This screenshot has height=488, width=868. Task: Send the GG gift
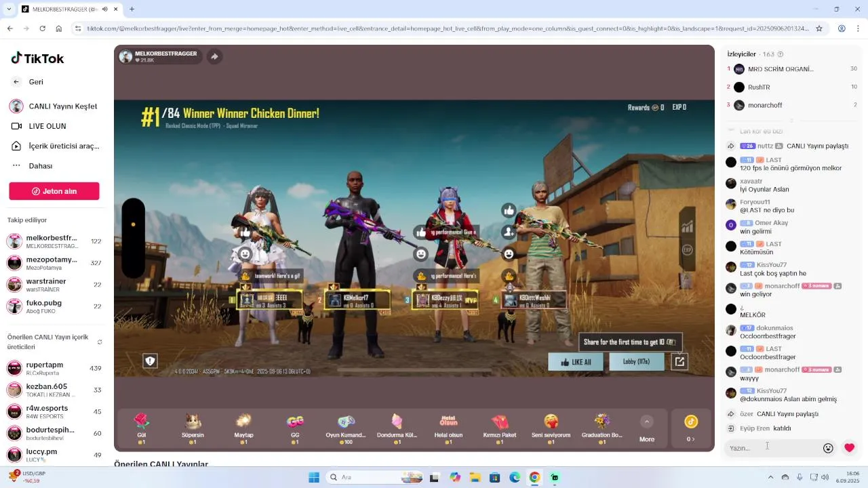click(295, 428)
